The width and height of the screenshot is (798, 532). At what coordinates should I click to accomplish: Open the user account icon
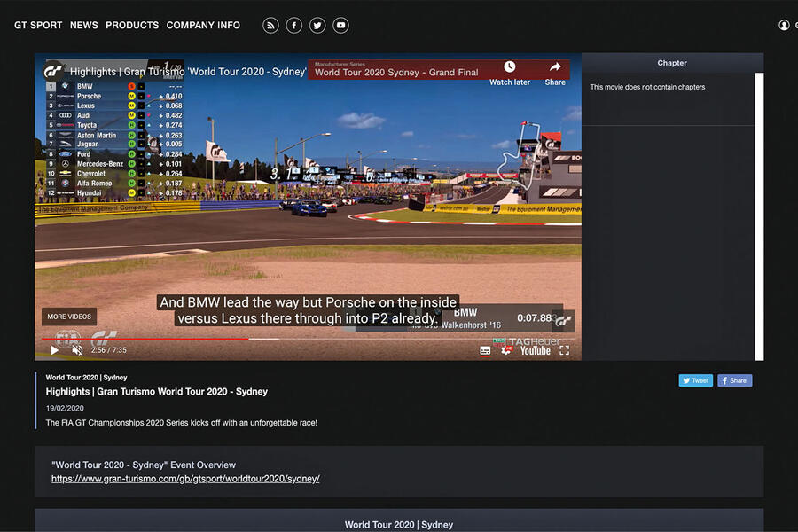pos(784,25)
